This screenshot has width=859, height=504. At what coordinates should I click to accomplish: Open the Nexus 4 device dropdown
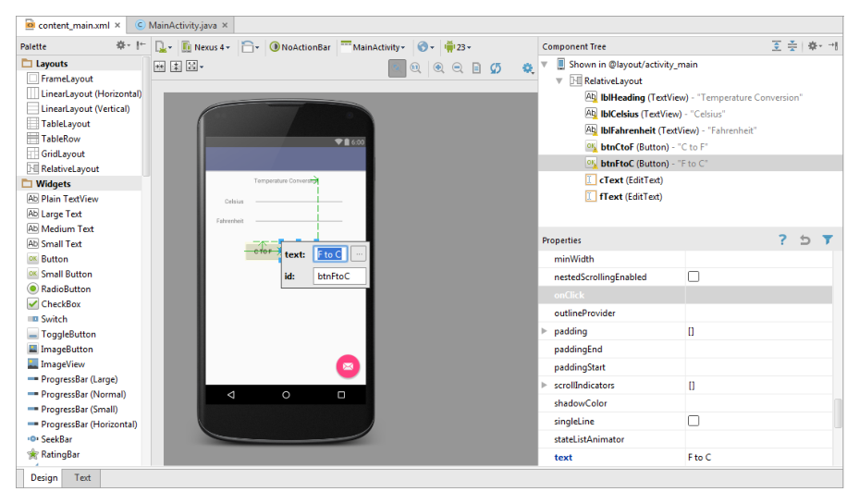(206, 47)
